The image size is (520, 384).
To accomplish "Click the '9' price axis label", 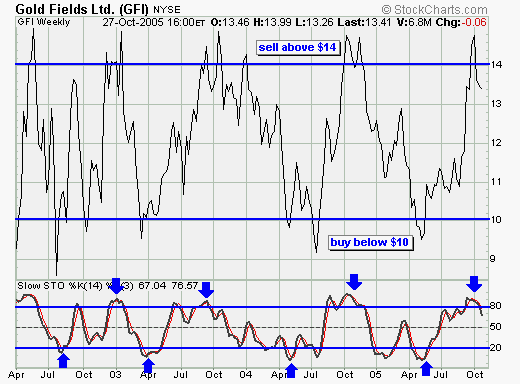I will [493, 259].
